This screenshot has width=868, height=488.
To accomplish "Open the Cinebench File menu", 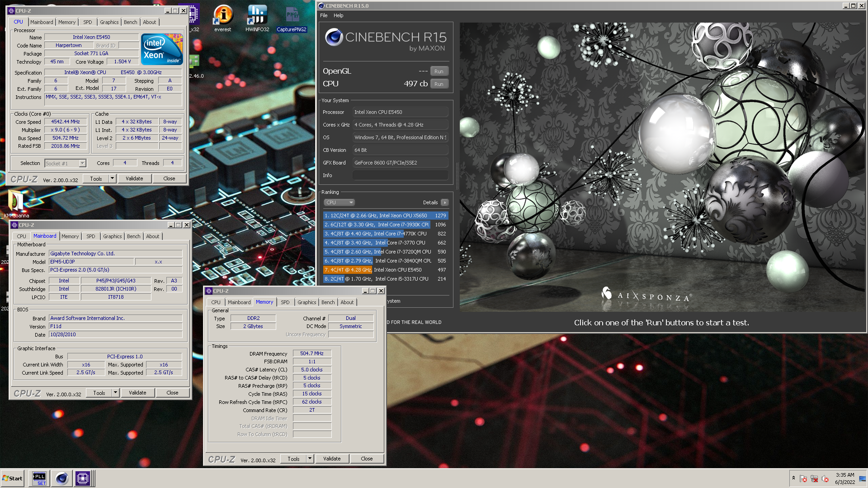I will coord(324,15).
